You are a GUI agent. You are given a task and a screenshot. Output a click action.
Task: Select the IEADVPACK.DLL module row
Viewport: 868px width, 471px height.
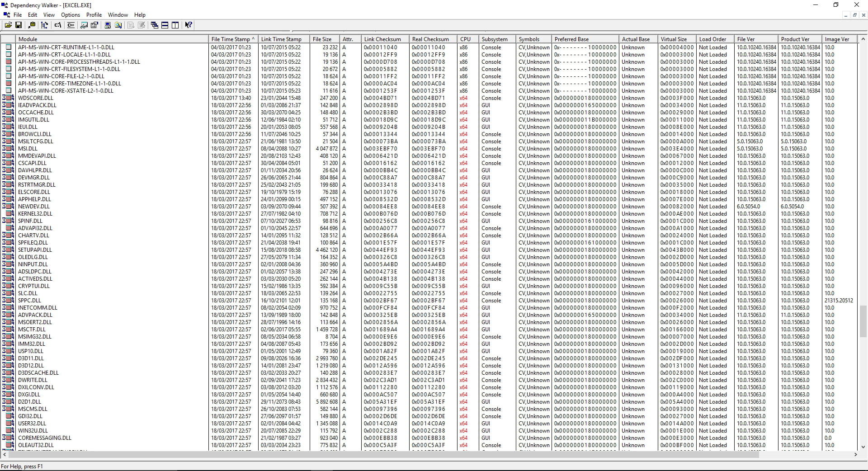tap(429, 105)
